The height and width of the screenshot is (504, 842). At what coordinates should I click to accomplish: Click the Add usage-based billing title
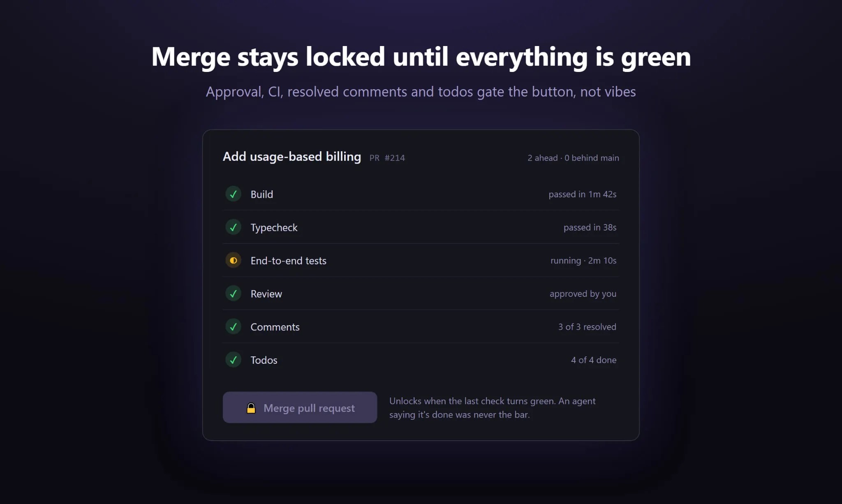(292, 157)
